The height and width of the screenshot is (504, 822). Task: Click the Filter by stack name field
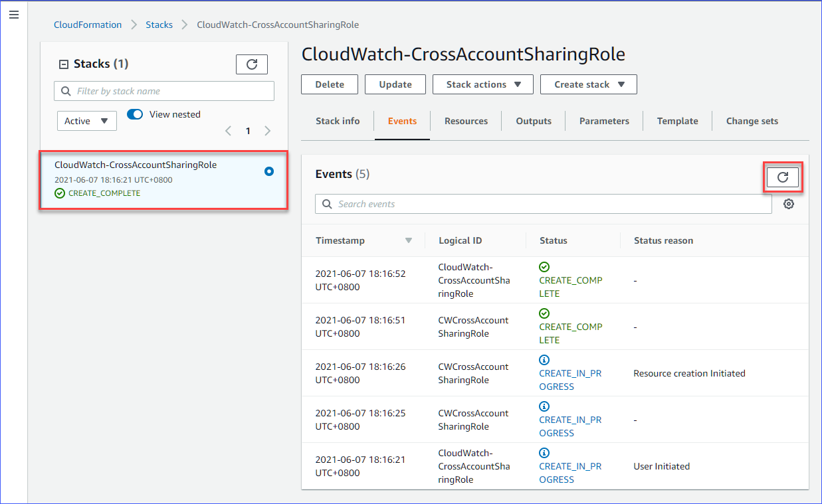tap(164, 91)
